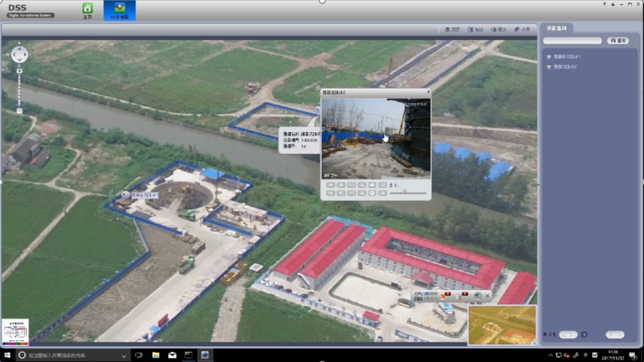Pan the map down with the compass arrow

coord(20,60)
